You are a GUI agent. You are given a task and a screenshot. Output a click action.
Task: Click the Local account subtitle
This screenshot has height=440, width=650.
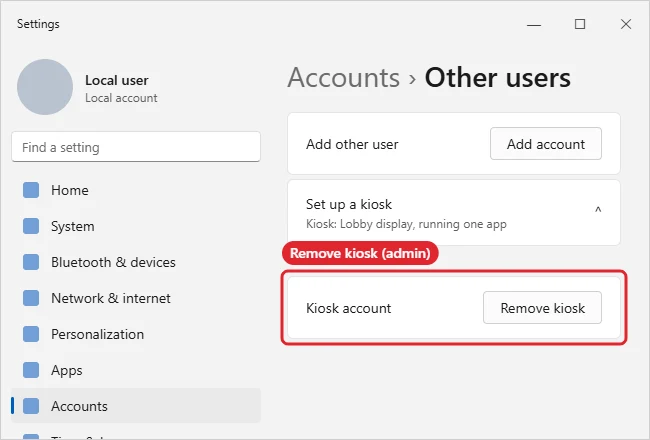(121, 98)
